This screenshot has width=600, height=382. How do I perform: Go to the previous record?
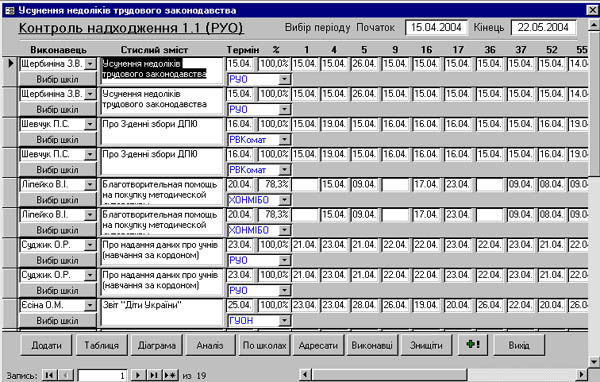(65, 375)
